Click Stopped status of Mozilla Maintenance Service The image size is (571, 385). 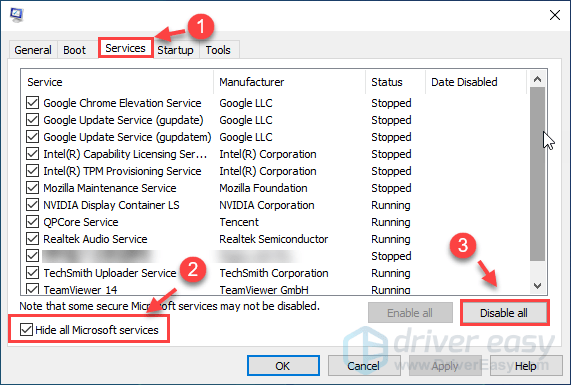coord(391,188)
